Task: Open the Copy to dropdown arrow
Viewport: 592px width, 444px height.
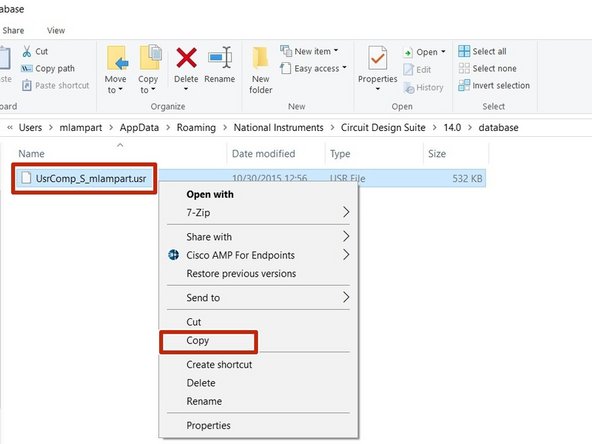Action: coord(153,89)
